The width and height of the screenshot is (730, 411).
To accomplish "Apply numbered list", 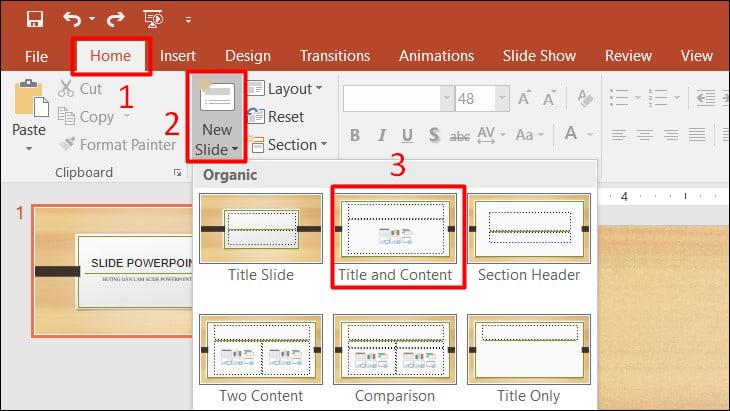I will tap(658, 98).
